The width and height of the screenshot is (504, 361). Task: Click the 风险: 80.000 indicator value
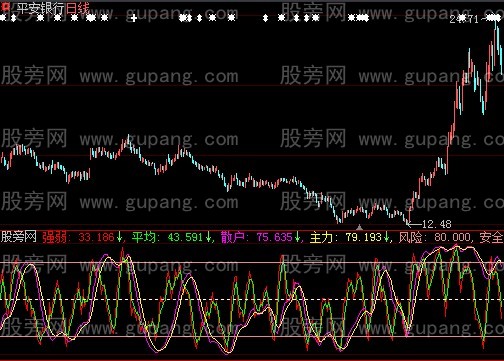435,237
